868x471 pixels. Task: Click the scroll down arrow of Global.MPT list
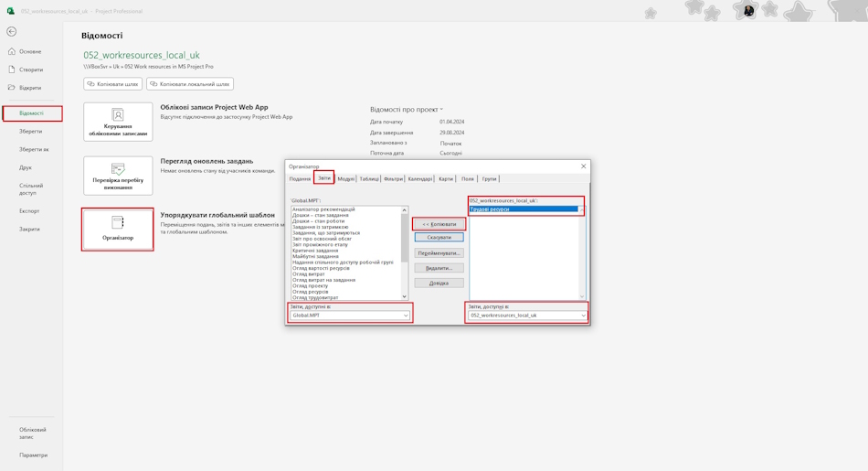(405, 297)
